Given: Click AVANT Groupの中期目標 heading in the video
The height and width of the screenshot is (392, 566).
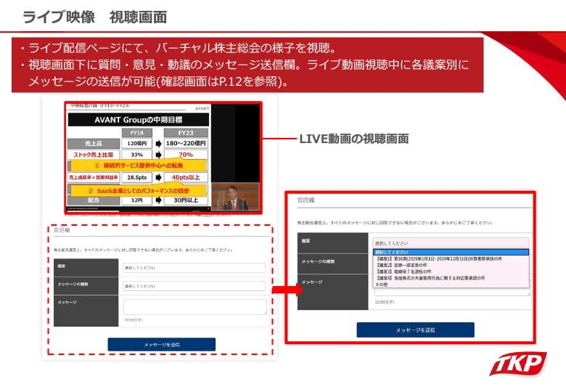Looking at the screenshot, I should (x=139, y=120).
